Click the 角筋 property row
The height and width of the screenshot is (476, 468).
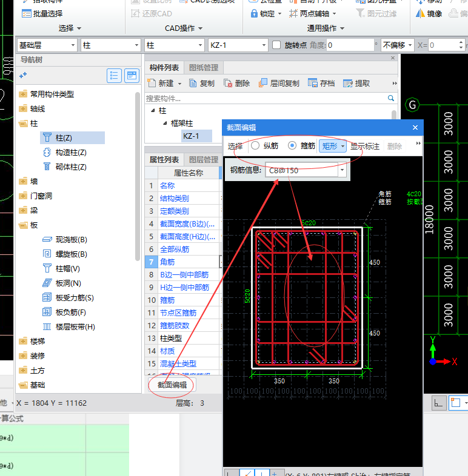click(182, 262)
